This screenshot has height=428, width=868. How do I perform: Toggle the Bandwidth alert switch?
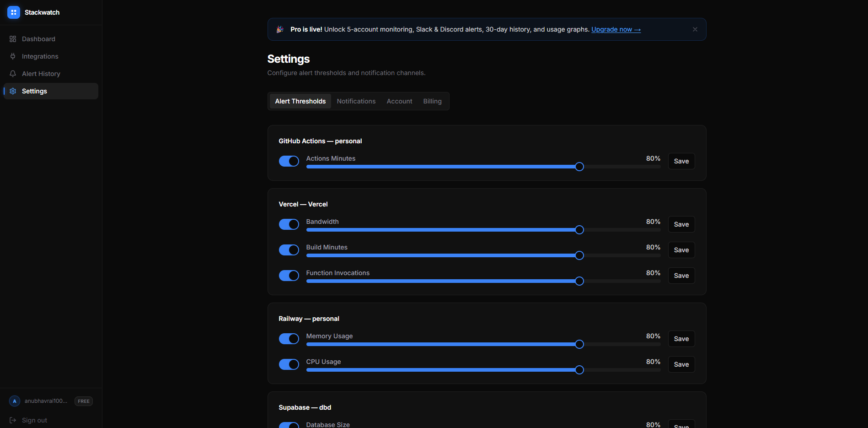coord(289,224)
